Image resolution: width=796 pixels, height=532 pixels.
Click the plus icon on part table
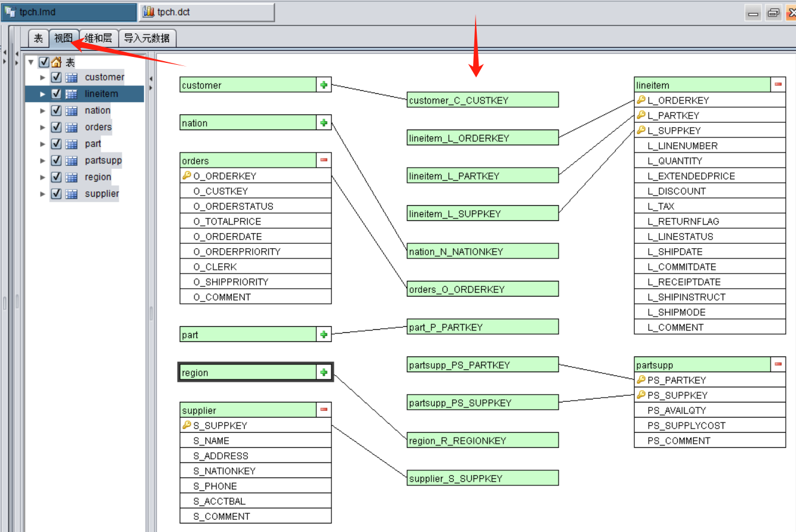(x=324, y=335)
